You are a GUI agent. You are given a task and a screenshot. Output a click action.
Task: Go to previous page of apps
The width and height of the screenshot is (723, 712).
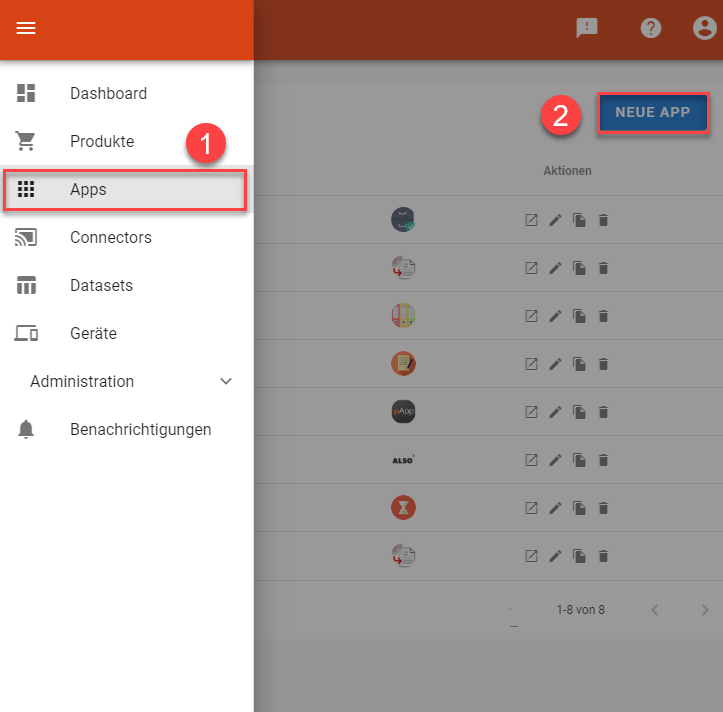(655, 610)
